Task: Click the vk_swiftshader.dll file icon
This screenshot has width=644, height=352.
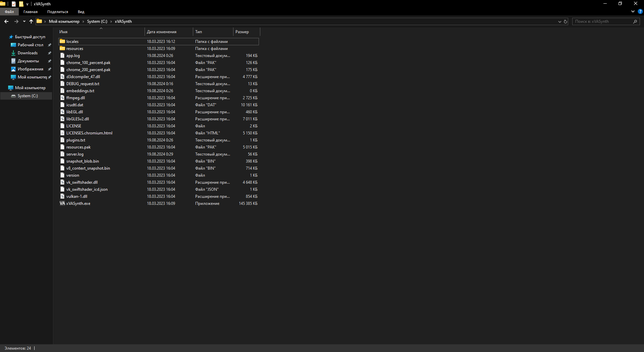Action: (62, 182)
